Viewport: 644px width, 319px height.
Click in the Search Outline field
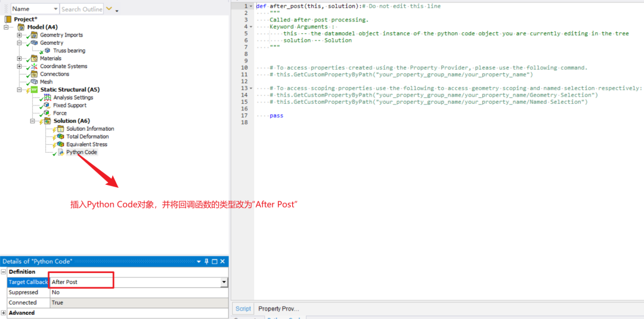pos(82,9)
